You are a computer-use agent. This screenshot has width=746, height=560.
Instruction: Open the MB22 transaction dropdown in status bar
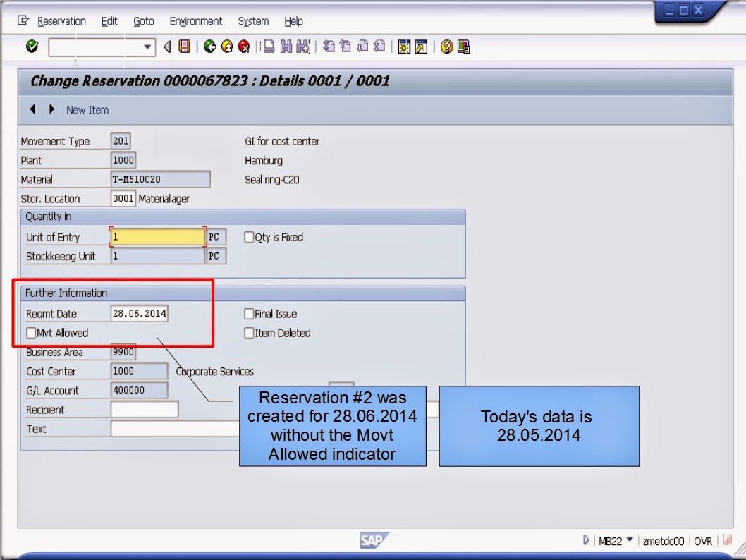coord(630,540)
